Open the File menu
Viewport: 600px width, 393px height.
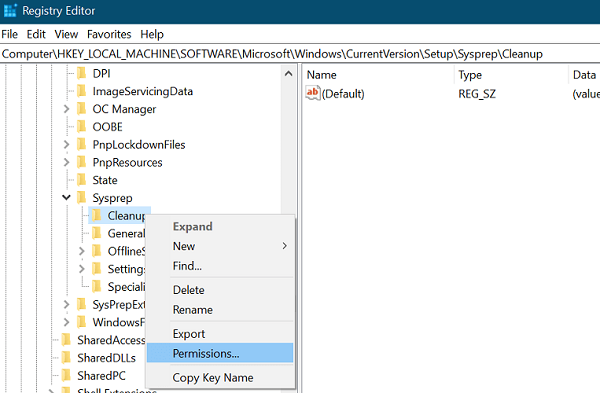[x=10, y=34]
